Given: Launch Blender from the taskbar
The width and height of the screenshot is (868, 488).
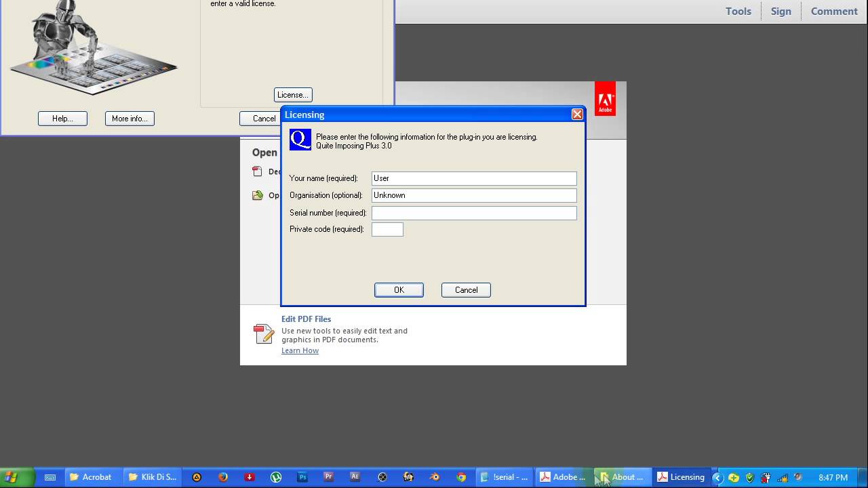Looking at the screenshot, I should [435, 477].
